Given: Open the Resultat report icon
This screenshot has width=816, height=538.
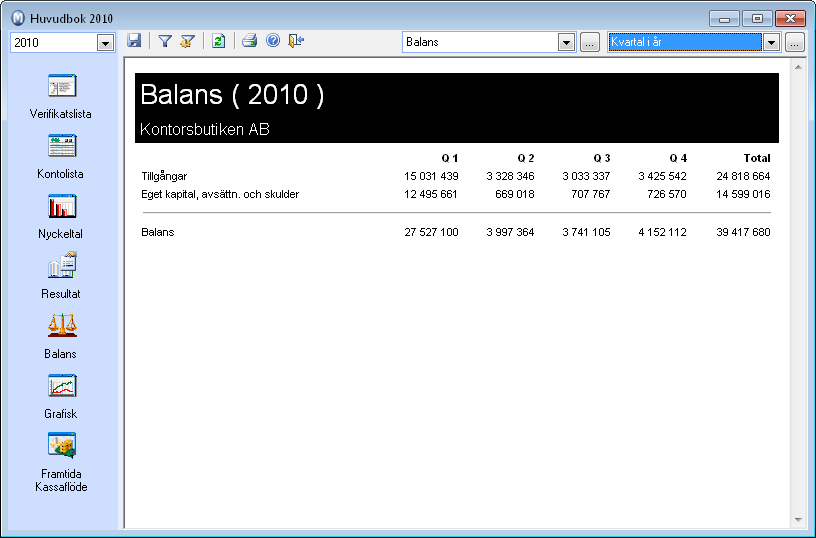Looking at the screenshot, I should pos(62,265).
